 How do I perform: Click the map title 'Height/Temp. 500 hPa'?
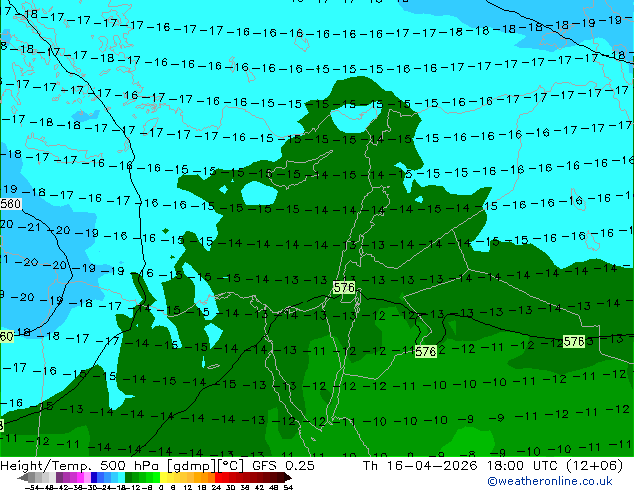[81, 466]
